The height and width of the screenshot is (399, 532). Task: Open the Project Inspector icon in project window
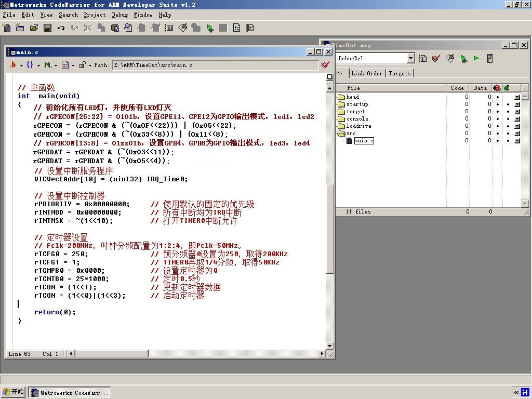pyautogui.click(x=489, y=58)
